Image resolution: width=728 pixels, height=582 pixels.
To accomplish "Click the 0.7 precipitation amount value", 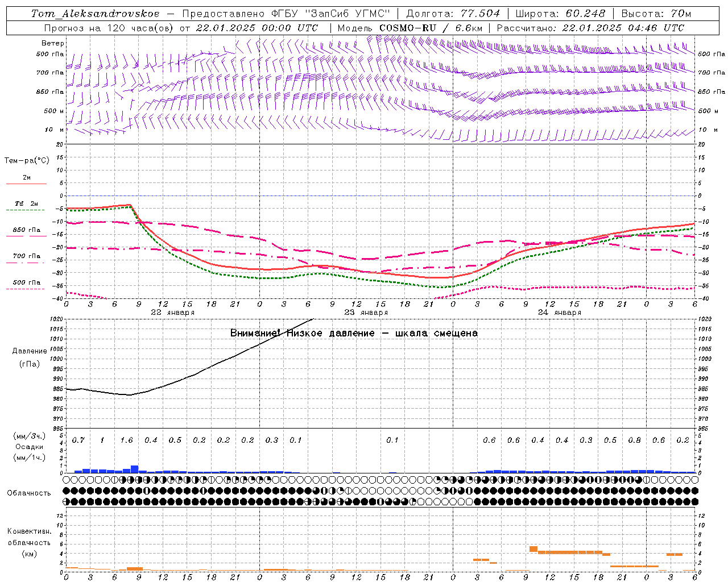I will point(78,440).
